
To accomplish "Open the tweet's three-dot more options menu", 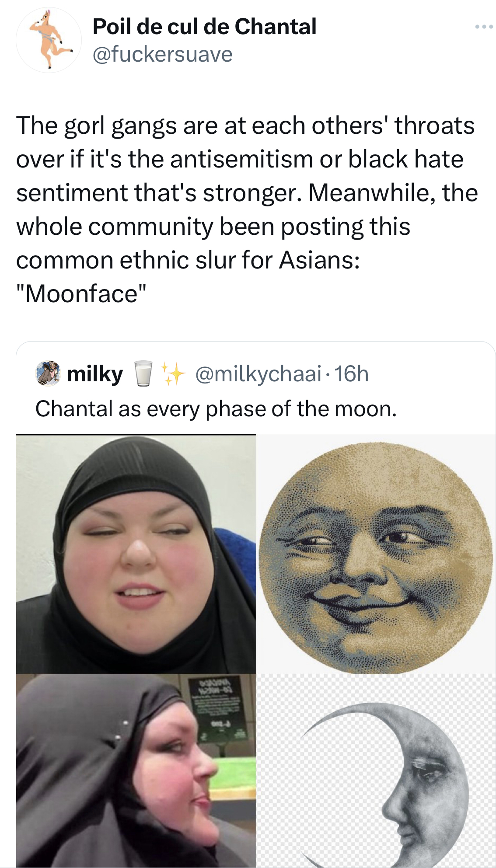I will click(484, 27).
